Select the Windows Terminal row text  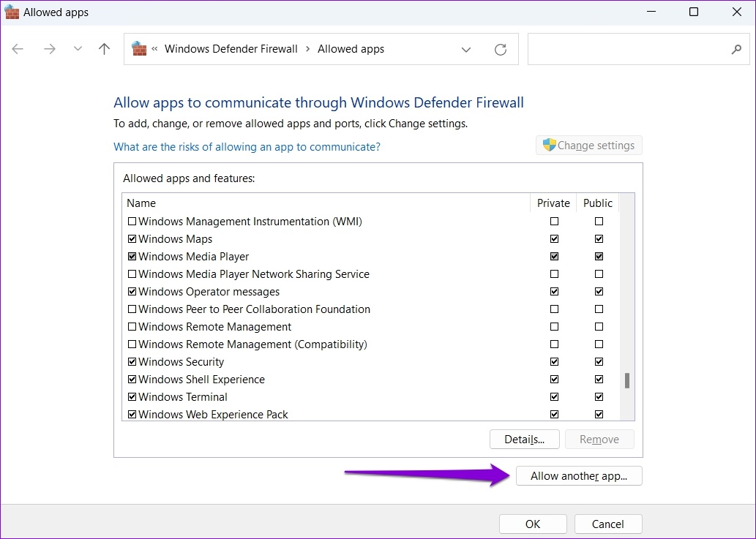[183, 397]
